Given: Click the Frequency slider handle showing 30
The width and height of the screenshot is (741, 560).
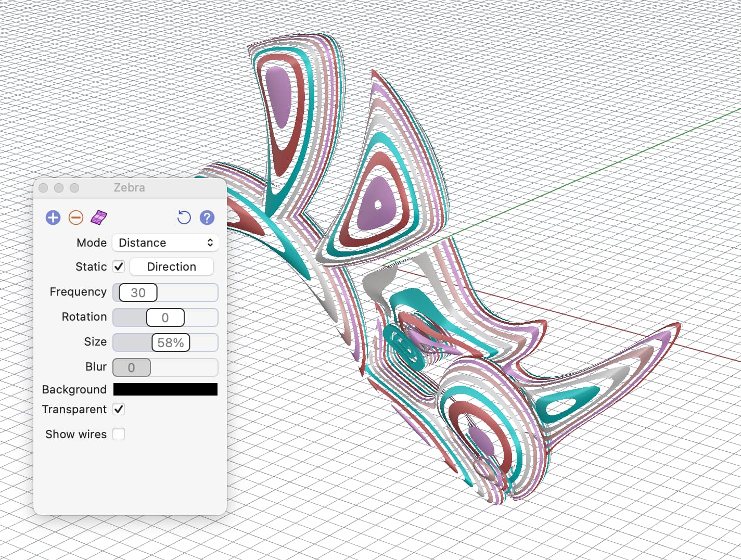Looking at the screenshot, I should pos(138,292).
